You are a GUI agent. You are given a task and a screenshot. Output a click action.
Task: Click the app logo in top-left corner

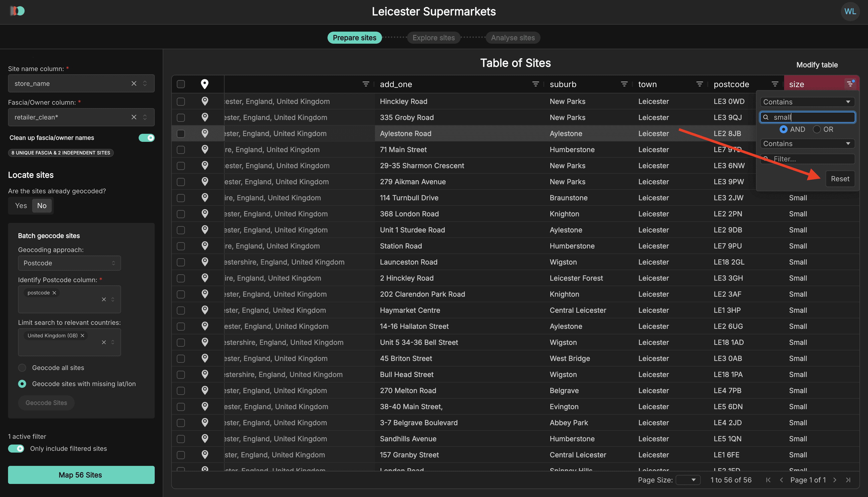click(x=17, y=11)
